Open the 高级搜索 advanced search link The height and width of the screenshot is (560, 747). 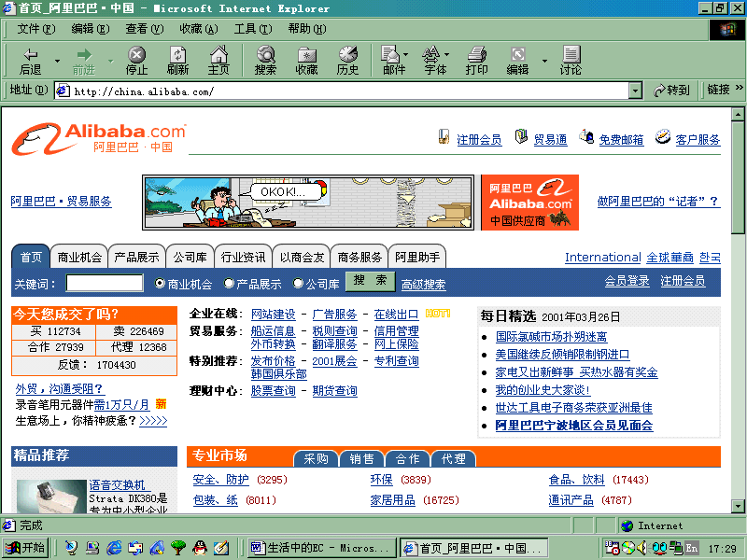pos(424,285)
